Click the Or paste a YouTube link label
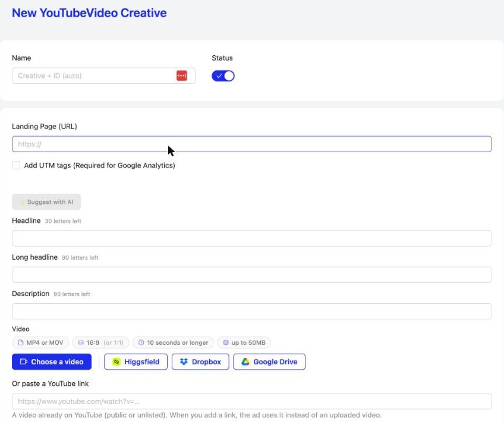Viewport: 504px width, 425px height. [x=50, y=383]
